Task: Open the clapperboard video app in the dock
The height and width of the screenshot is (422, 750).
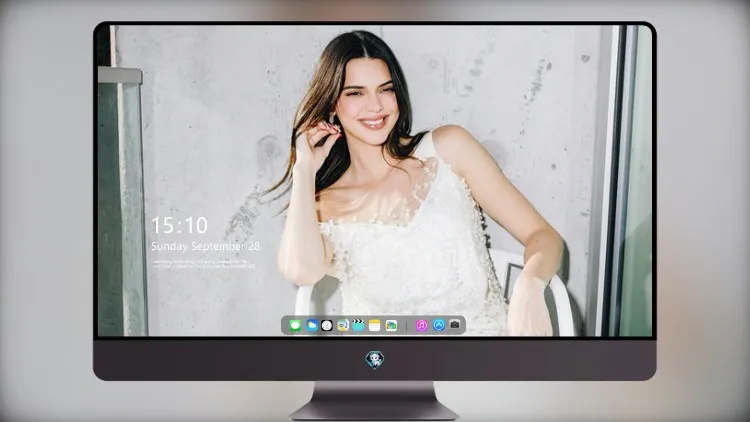Action: [x=358, y=325]
